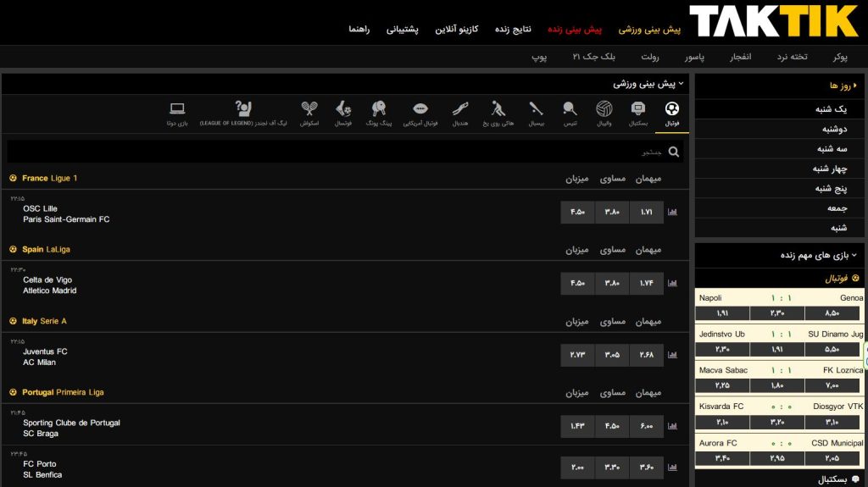Collapse the بازی های مهم زنده section
Screen dimensions: 868x487
[854, 255]
